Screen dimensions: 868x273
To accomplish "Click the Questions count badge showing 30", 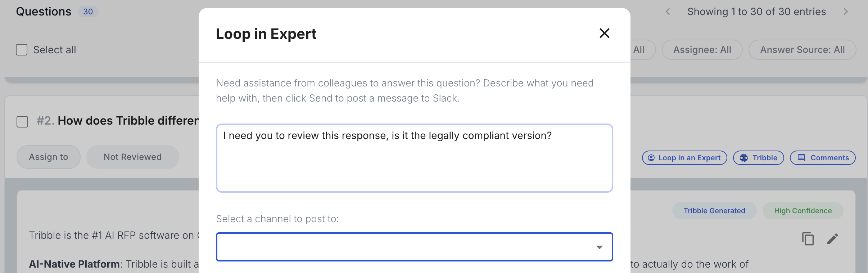I will pyautogui.click(x=87, y=11).
